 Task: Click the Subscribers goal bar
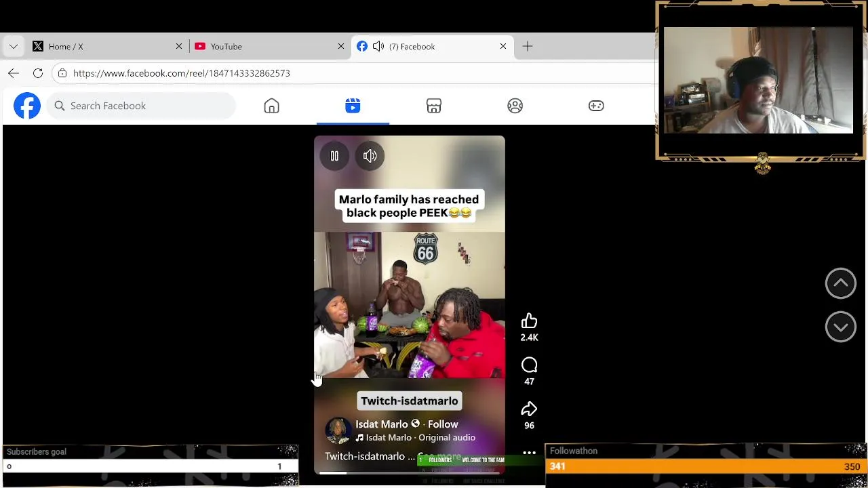click(149, 466)
